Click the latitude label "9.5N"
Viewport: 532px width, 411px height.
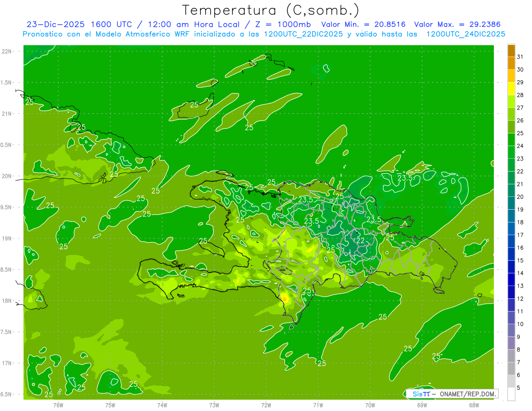pyautogui.click(x=7, y=207)
